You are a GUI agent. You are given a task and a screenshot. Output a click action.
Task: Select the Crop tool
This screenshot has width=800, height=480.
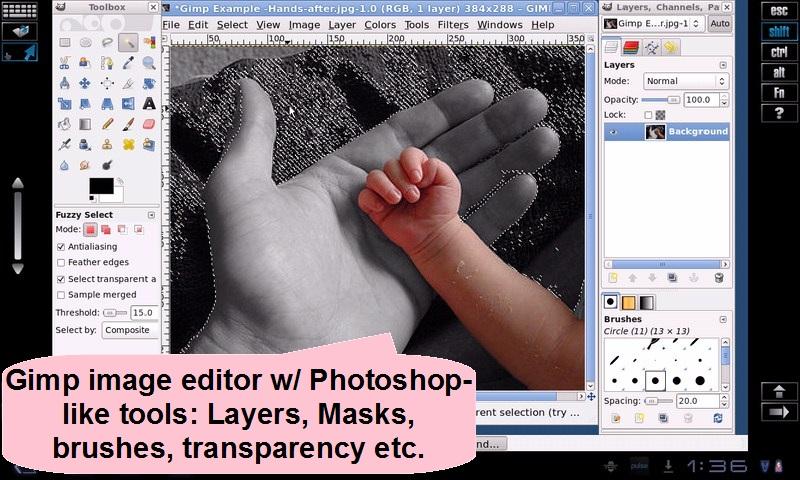click(x=128, y=83)
